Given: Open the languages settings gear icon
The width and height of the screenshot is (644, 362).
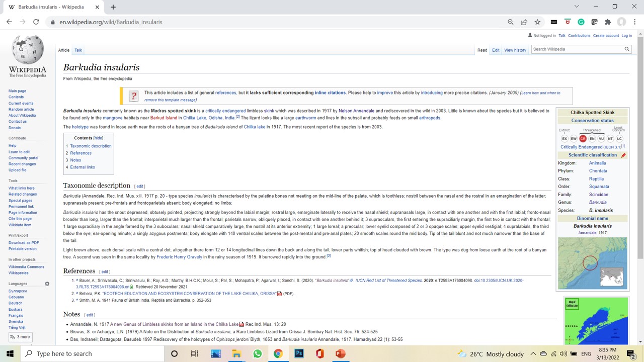Looking at the screenshot, I should tap(47, 284).
